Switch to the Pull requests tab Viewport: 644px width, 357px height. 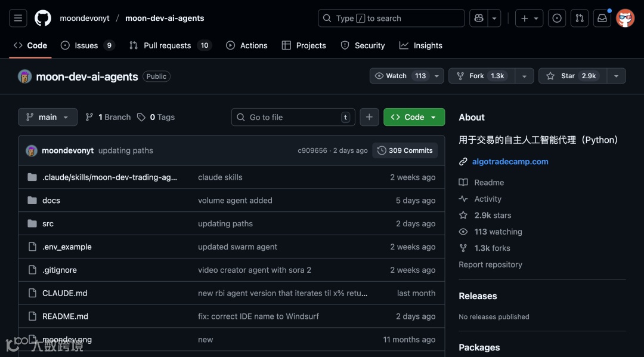(171, 45)
